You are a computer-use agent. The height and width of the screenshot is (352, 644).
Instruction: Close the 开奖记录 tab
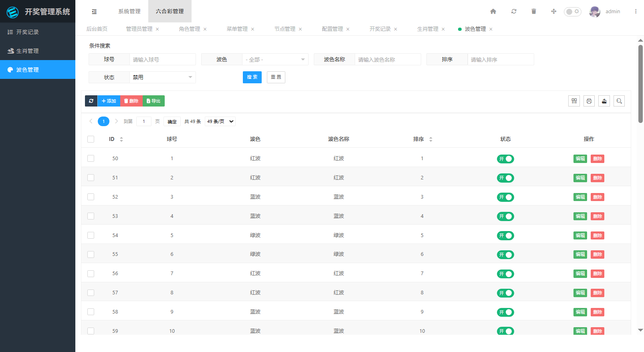[396, 29]
